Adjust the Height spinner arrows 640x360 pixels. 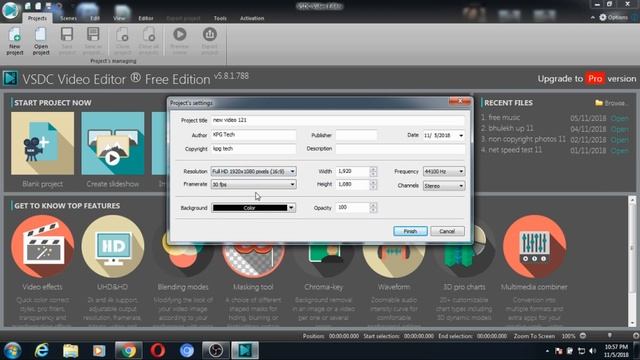pos(373,184)
